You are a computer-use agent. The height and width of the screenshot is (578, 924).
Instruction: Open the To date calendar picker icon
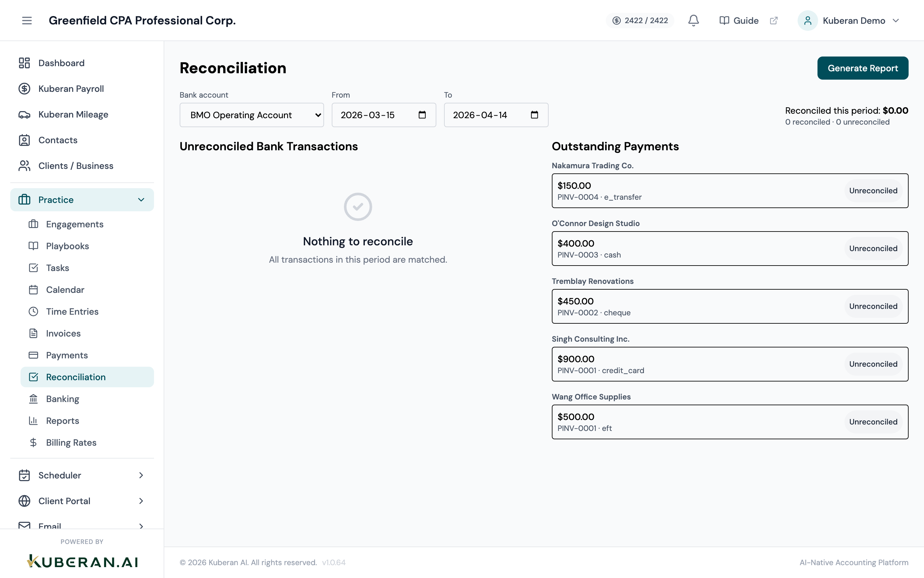[x=534, y=115]
